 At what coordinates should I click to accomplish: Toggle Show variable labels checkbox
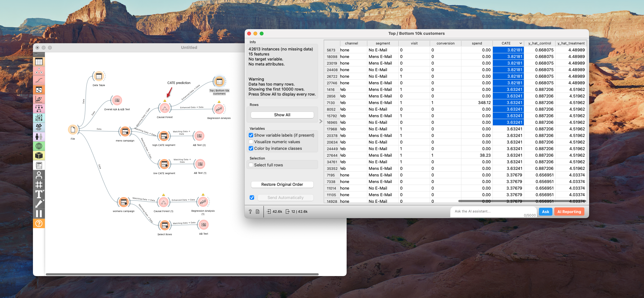click(x=251, y=135)
